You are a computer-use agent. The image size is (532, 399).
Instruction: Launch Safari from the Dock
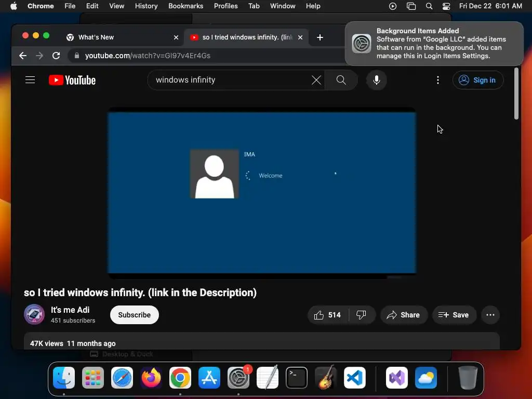point(122,378)
